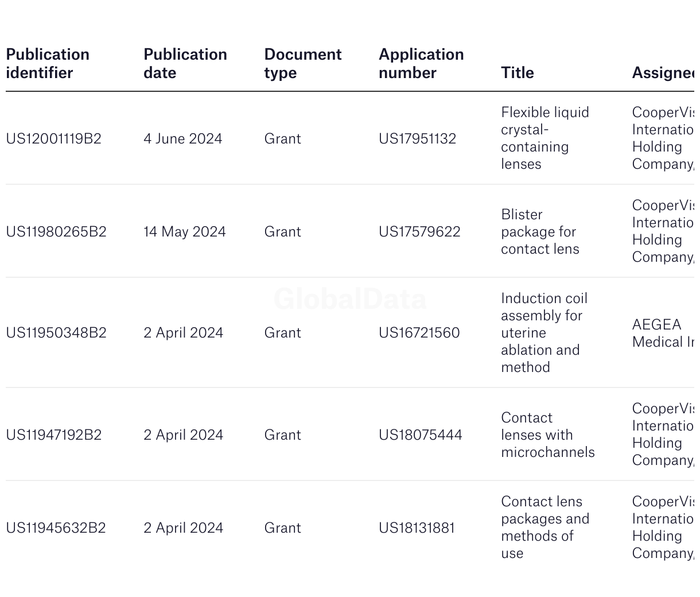Click application number US16721560
The width and height of the screenshot is (700, 597).
point(419,333)
